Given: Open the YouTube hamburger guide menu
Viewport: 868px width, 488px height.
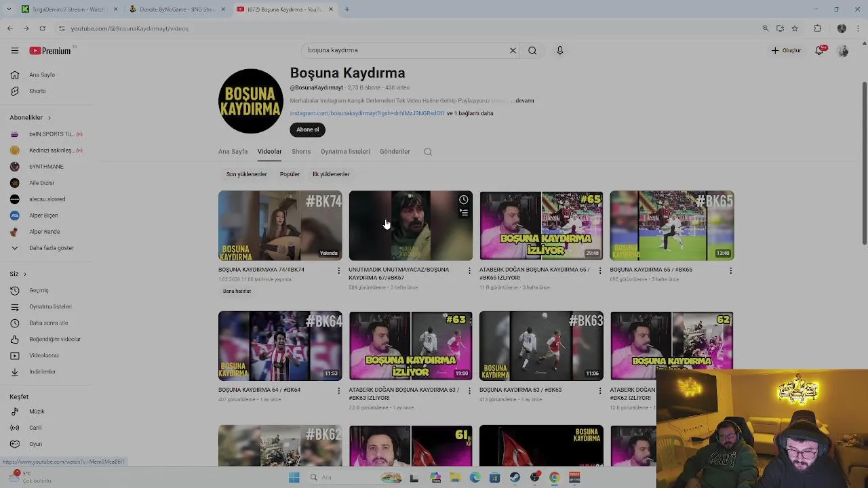Looking at the screenshot, I should pos(14,50).
